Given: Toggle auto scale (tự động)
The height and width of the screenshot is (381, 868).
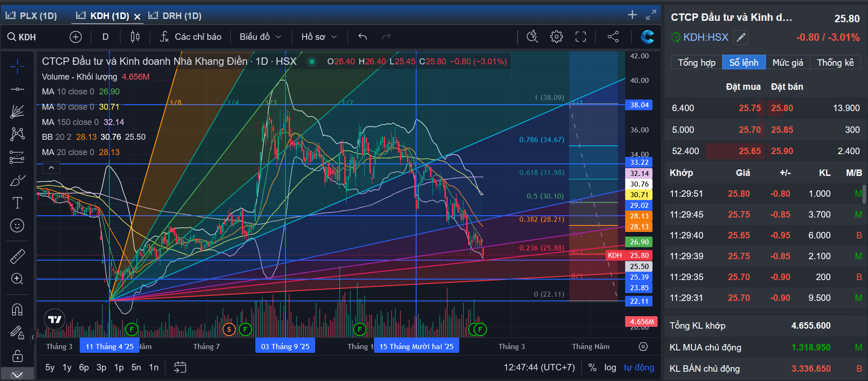Looking at the screenshot, I should [639, 368].
